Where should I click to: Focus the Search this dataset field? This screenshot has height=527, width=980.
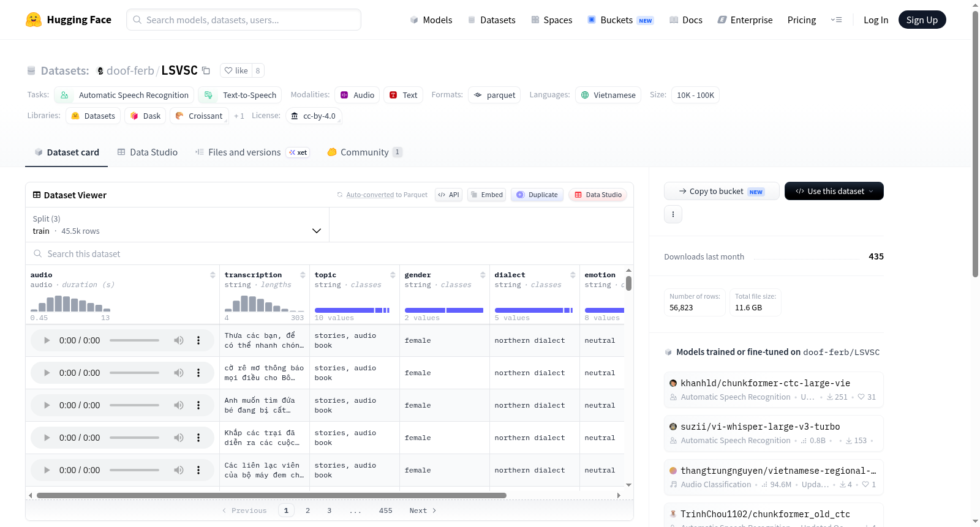330,253
